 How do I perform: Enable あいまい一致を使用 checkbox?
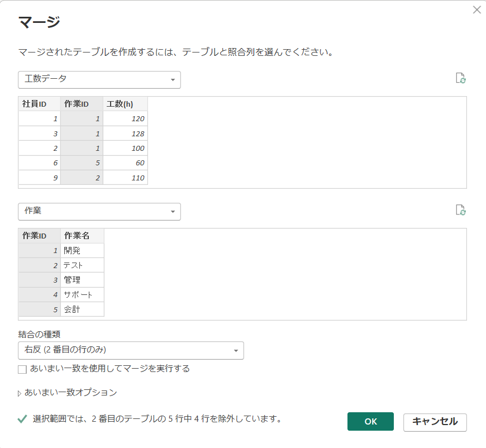[x=22, y=369]
